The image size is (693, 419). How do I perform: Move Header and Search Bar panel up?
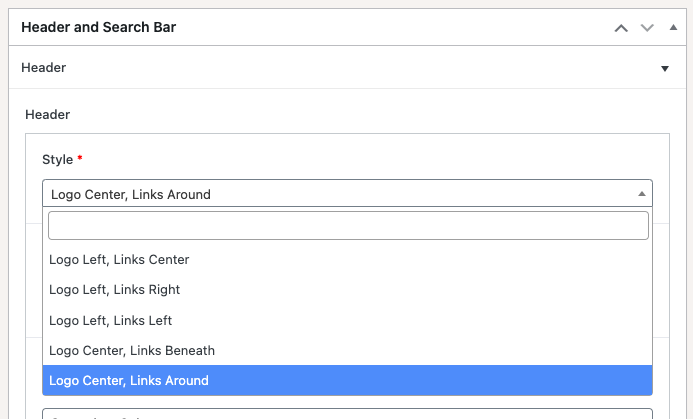(621, 28)
